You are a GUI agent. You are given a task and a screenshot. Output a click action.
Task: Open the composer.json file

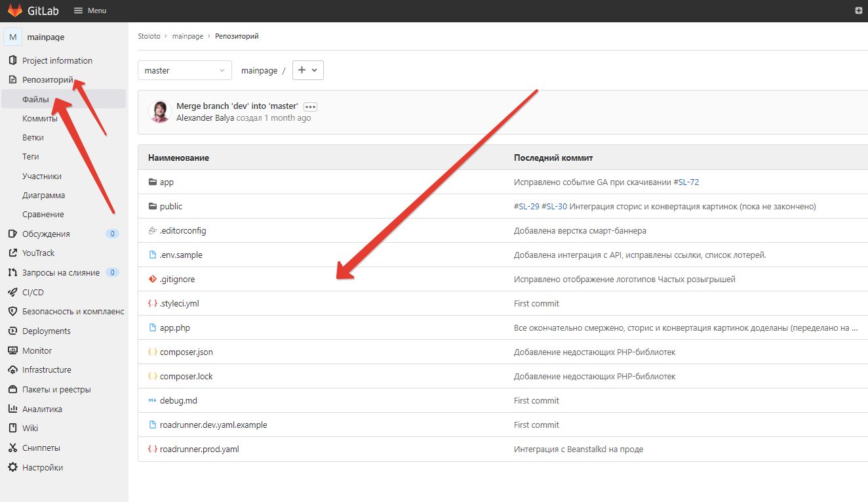186,352
